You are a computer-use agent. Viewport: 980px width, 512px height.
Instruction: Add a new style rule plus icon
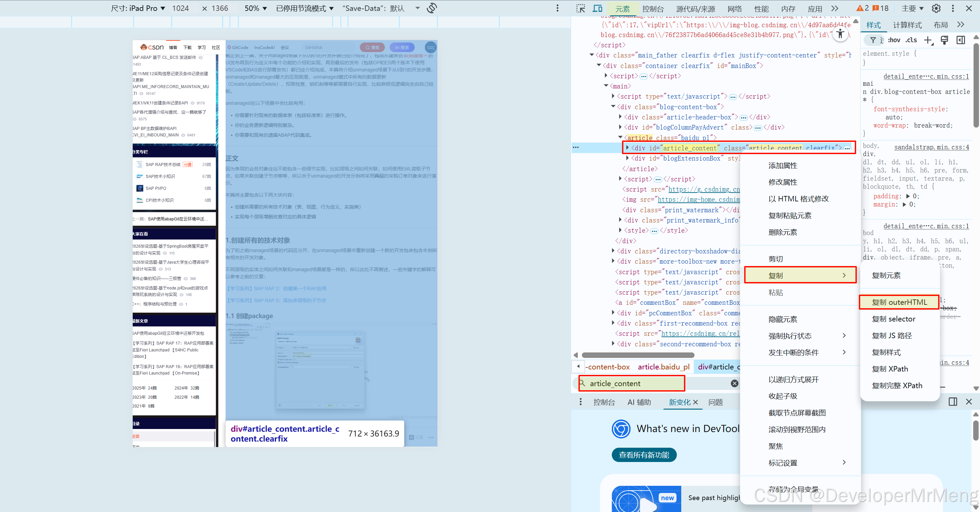pos(928,40)
